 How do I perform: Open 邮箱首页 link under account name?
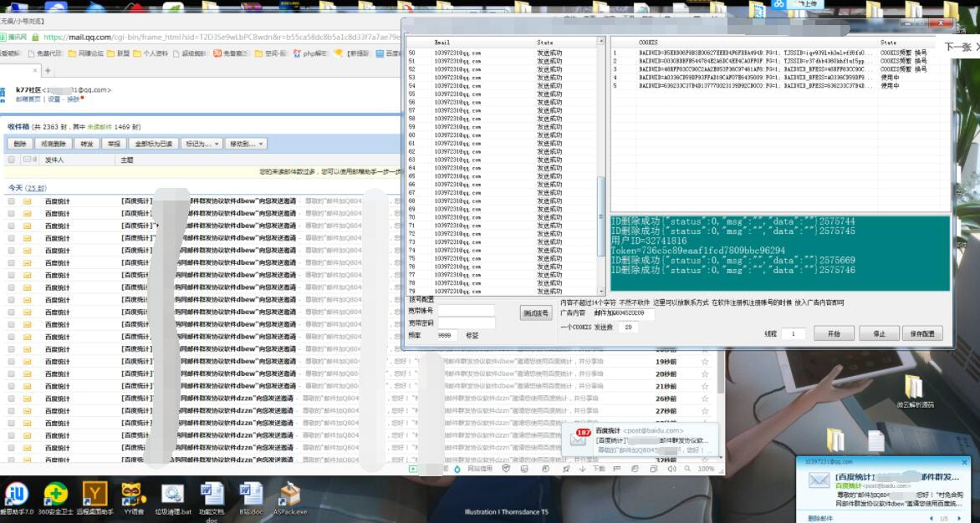point(28,99)
